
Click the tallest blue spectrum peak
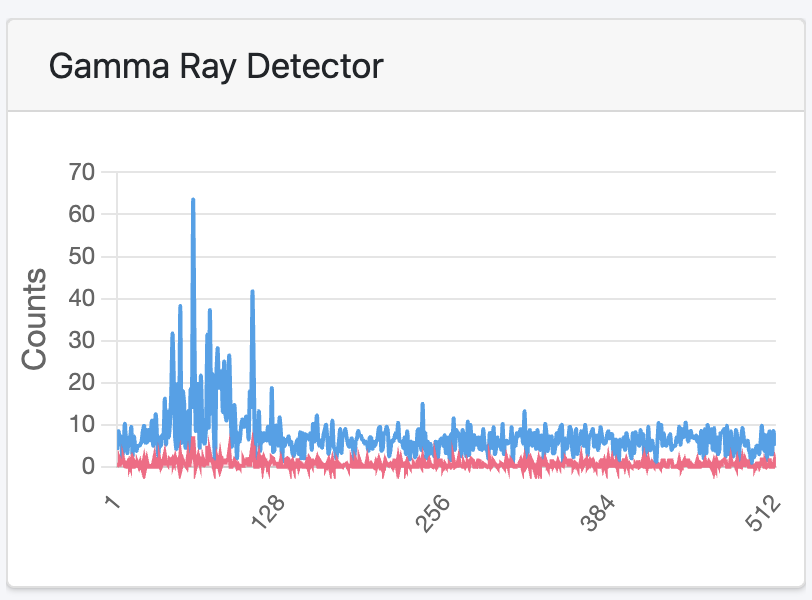194,200
